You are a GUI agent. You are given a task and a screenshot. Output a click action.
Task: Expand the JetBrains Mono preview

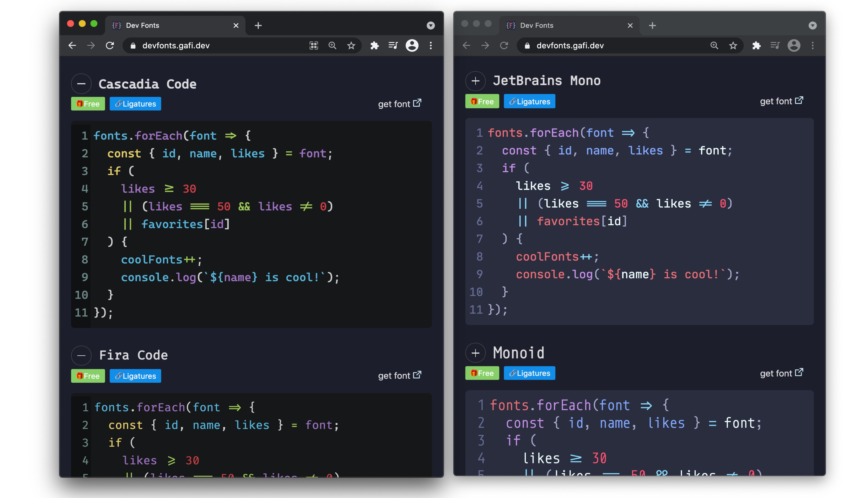[476, 81]
